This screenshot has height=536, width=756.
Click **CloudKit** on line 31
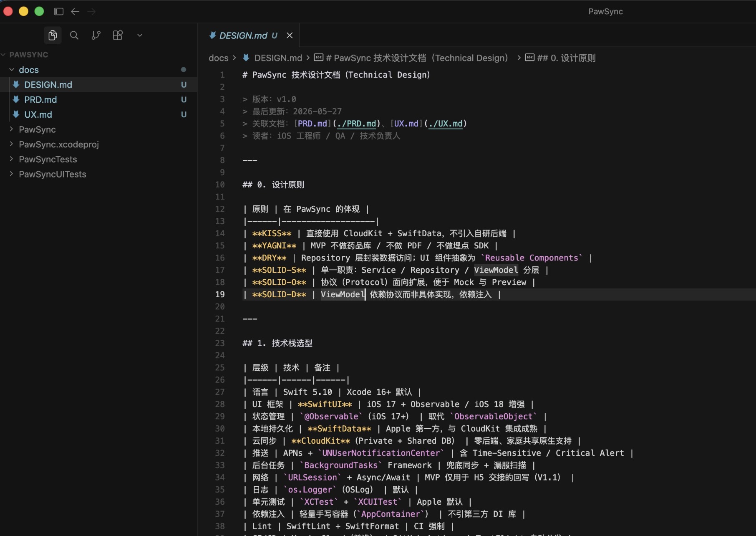tap(320, 441)
